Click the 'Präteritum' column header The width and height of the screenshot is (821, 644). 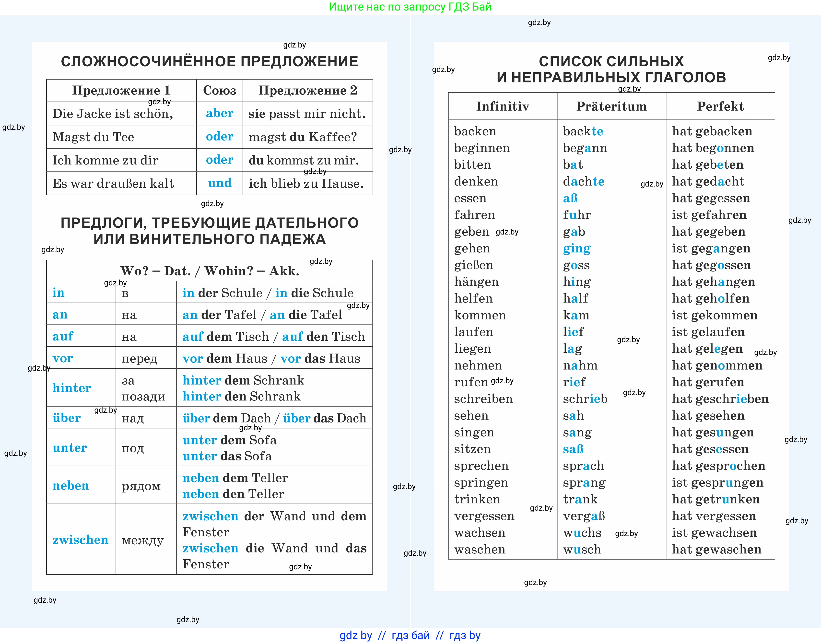pyautogui.click(x=611, y=106)
